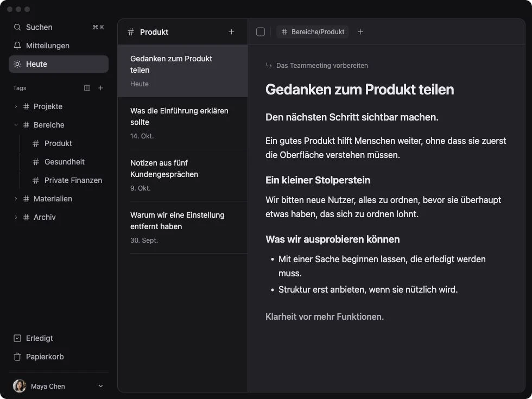Screen dimensions: 532x399
Task: Click the Produkt list header title
Action: click(x=154, y=32)
